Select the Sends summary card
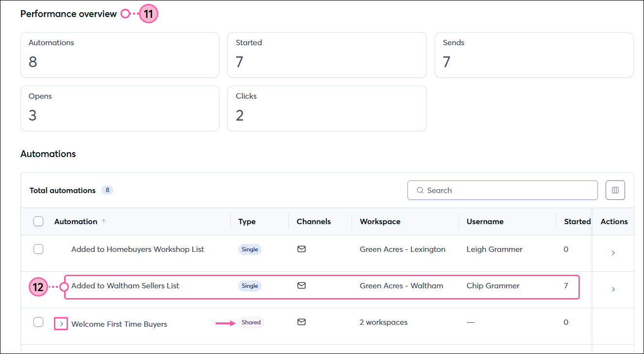Screen dimensions: 644x354 (x=534, y=55)
